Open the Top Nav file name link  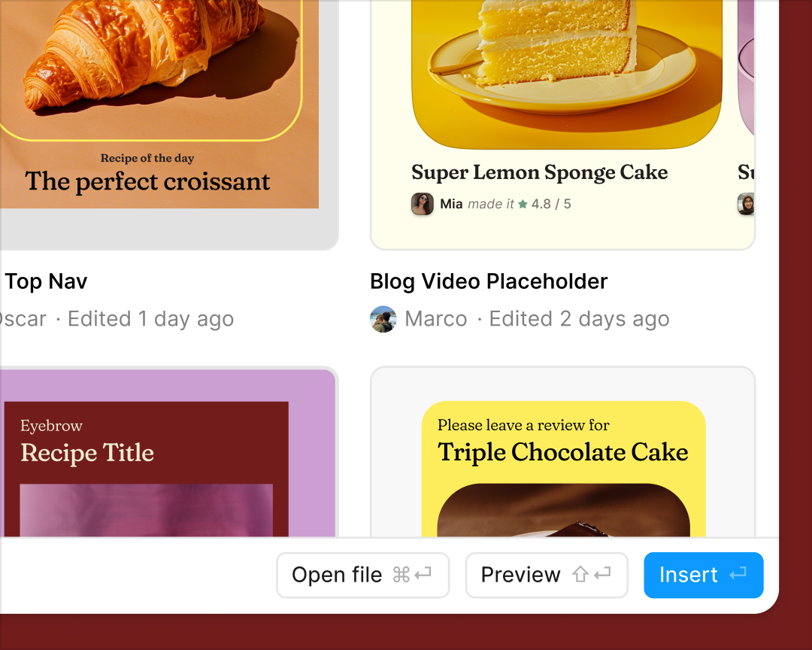pos(46,281)
